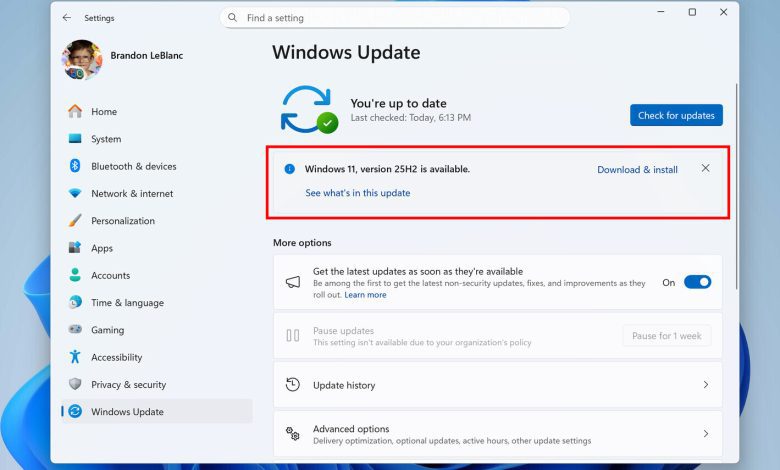780x470 pixels.
Task: Click the Privacy & security shield icon
Action: [x=75, y=384]
